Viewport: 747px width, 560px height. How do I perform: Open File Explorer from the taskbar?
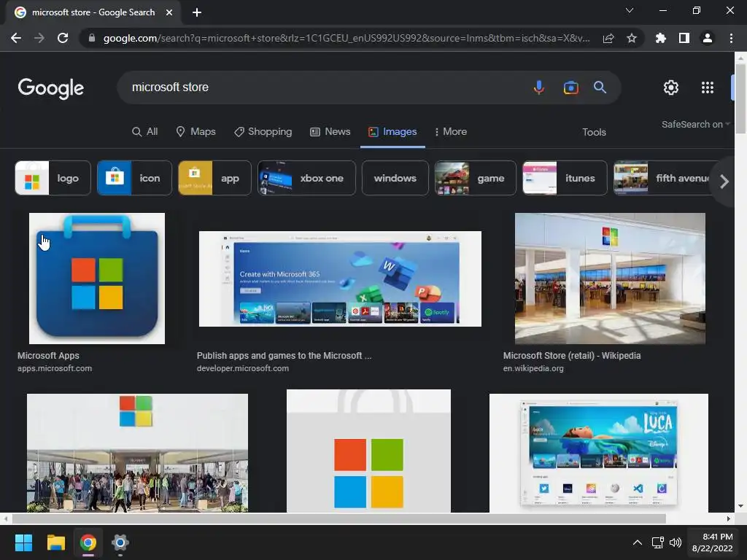point(55,542)
